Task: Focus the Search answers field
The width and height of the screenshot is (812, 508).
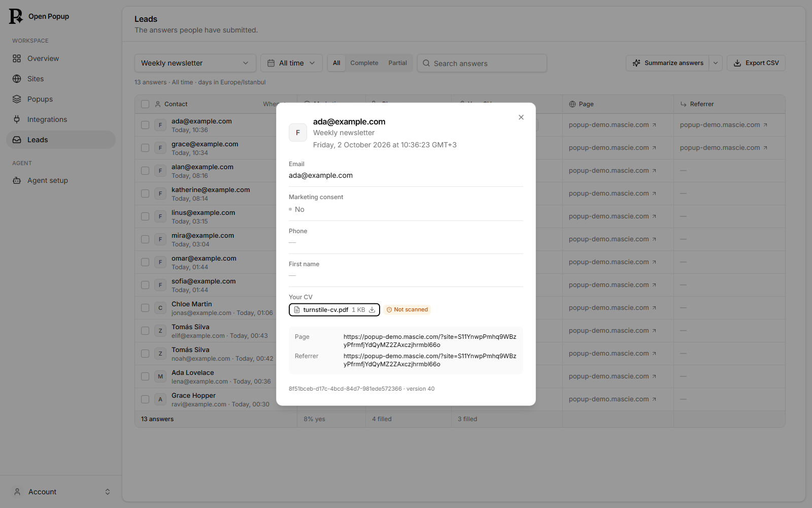Action: (482, 63)
